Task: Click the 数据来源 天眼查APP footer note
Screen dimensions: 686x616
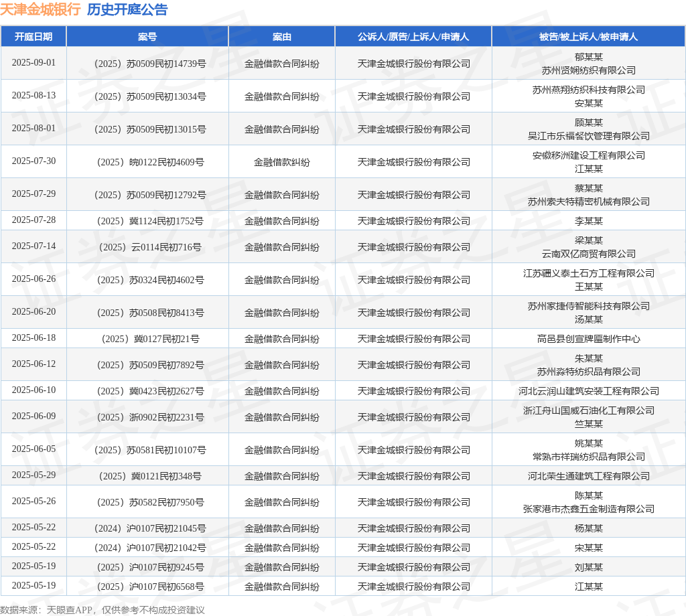Action: pyautogui.click(x=102, y=609)
